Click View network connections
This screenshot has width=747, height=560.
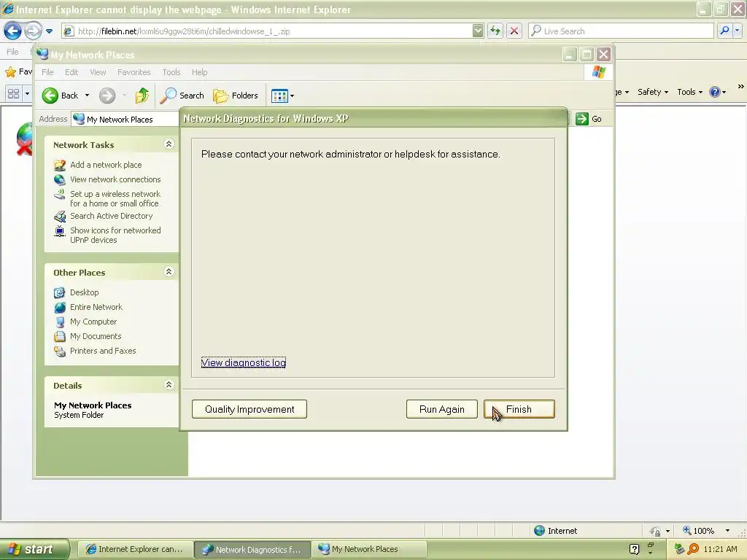[115, 179]
